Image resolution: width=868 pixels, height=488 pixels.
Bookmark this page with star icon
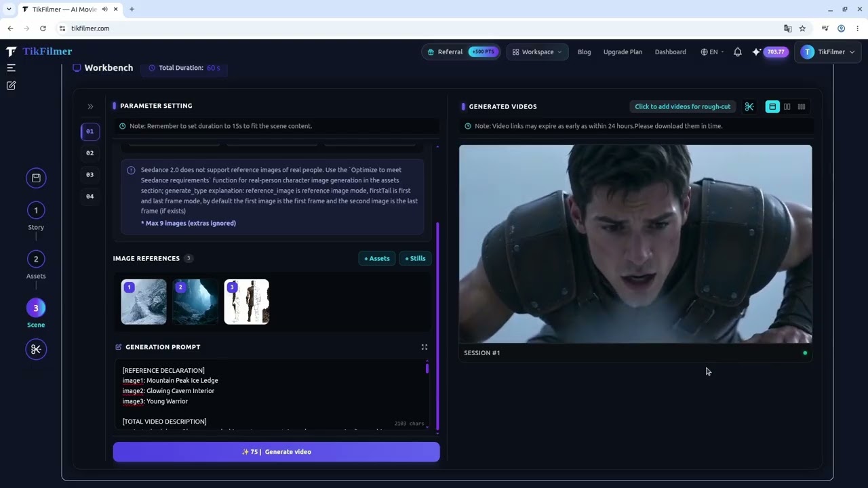point(802,28)
